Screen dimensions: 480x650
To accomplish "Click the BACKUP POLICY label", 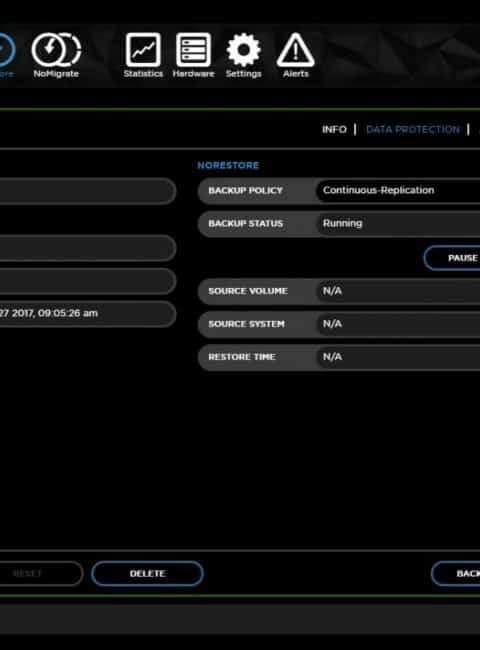I will pos(245,191).
